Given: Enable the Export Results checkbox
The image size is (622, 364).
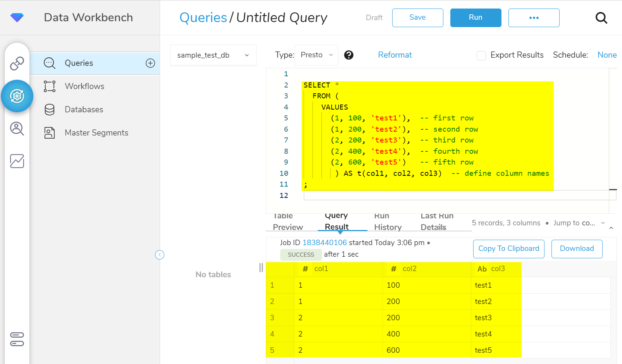Looking at the screenshot, I should tap(481, 55).
